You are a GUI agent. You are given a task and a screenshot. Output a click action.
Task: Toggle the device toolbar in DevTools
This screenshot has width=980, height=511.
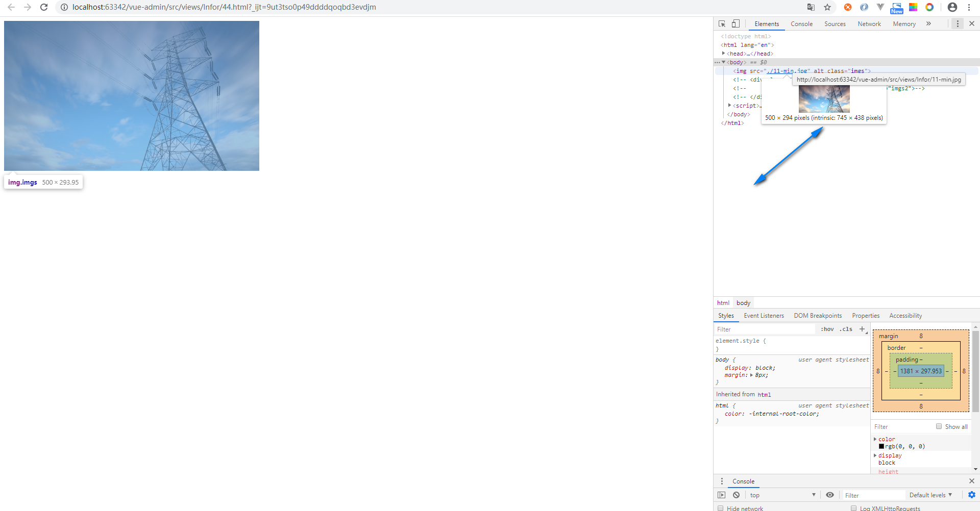pos(736,23)
